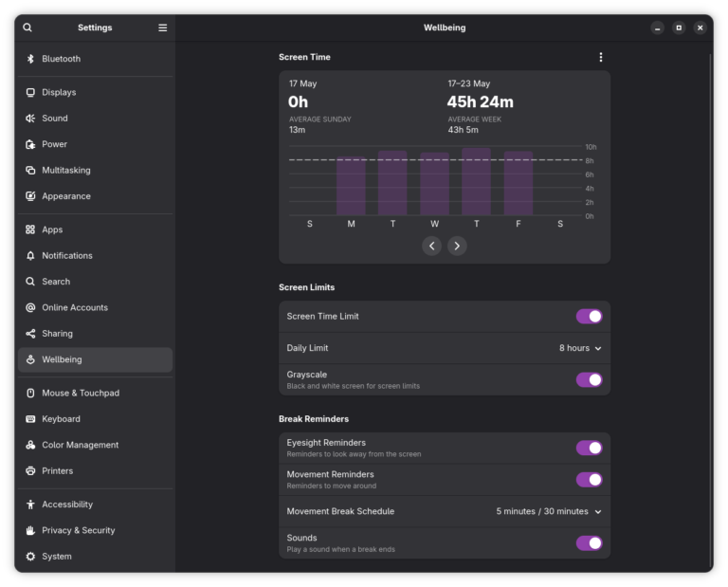Click Monday's screen time bar
The width and height of the screenshot is (728, 587).
coord(351,186)
